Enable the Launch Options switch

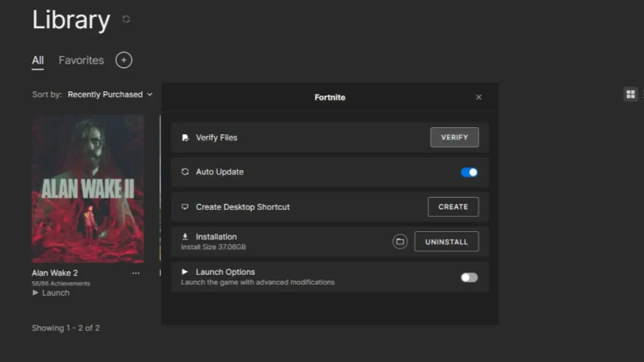click(469, 277)
